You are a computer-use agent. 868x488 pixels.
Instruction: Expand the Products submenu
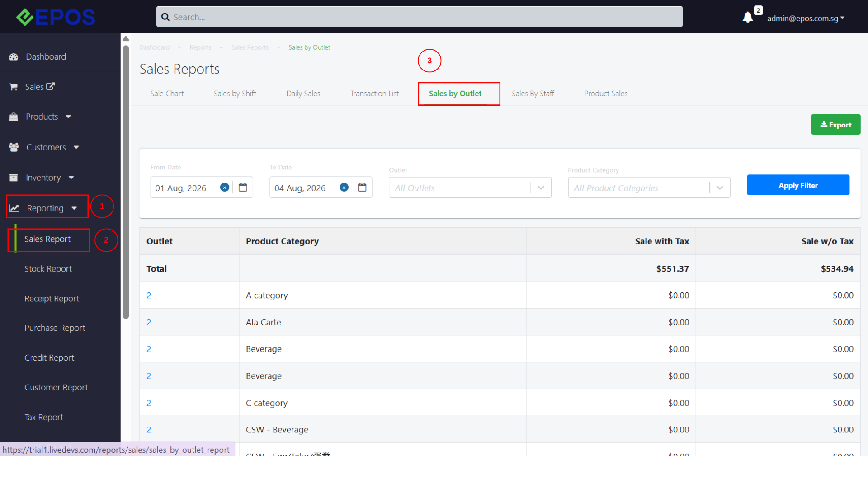pyautogui.click(x=68, y=117)
